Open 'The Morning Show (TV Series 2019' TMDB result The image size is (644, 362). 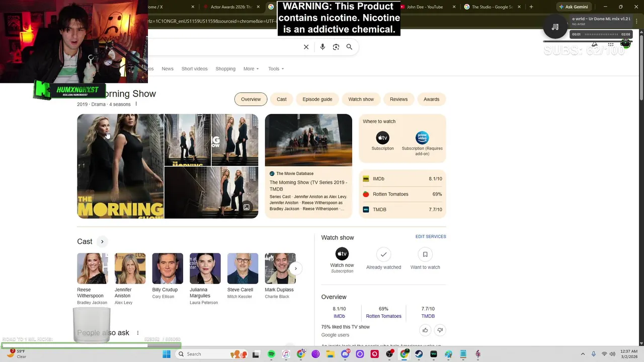click(x=308, y=186)
